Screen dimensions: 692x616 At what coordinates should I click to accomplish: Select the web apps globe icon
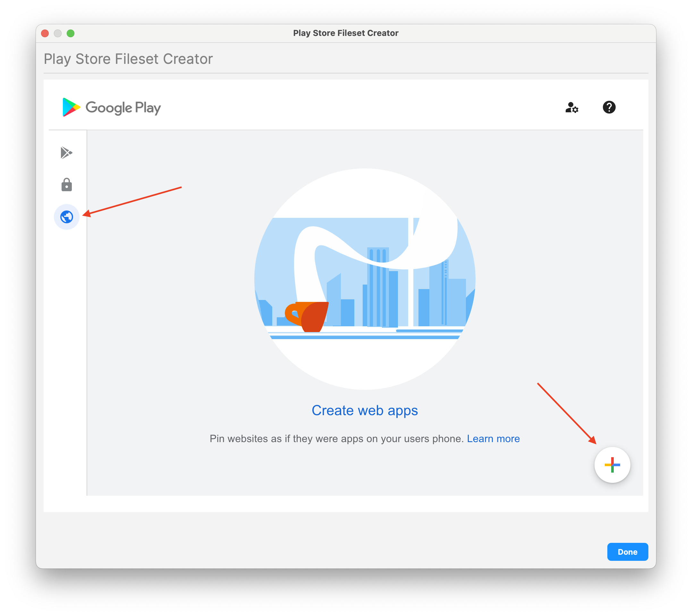click(x=67, y=217)
